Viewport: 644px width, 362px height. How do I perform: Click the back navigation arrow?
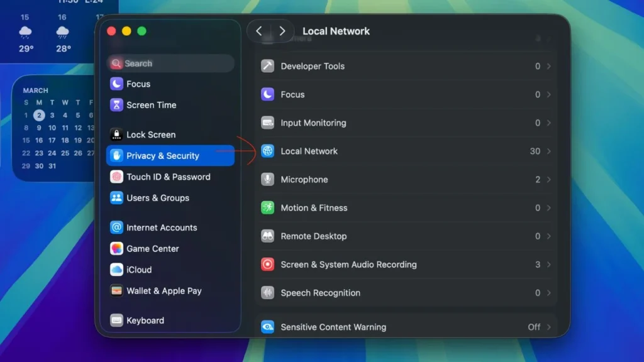click(x=259, y=30)
